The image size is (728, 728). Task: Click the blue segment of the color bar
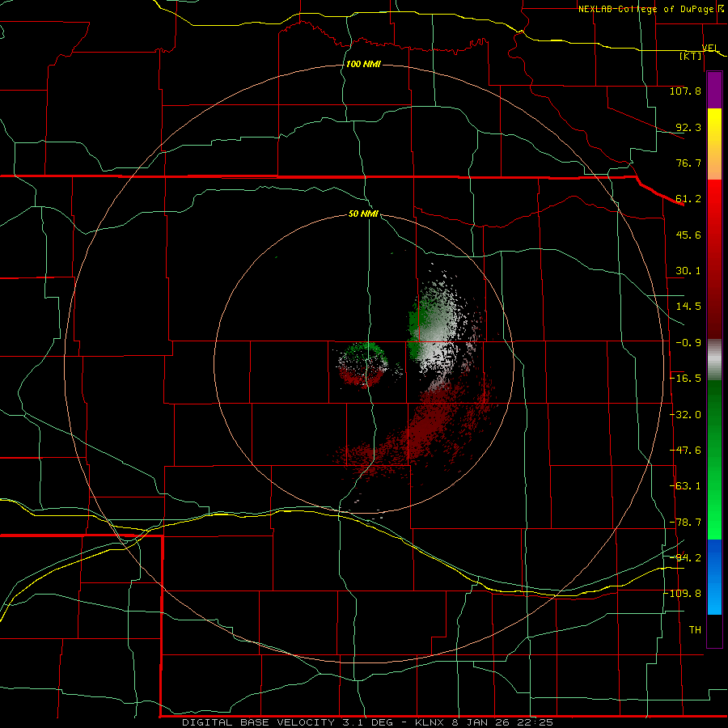click(714, 577)
